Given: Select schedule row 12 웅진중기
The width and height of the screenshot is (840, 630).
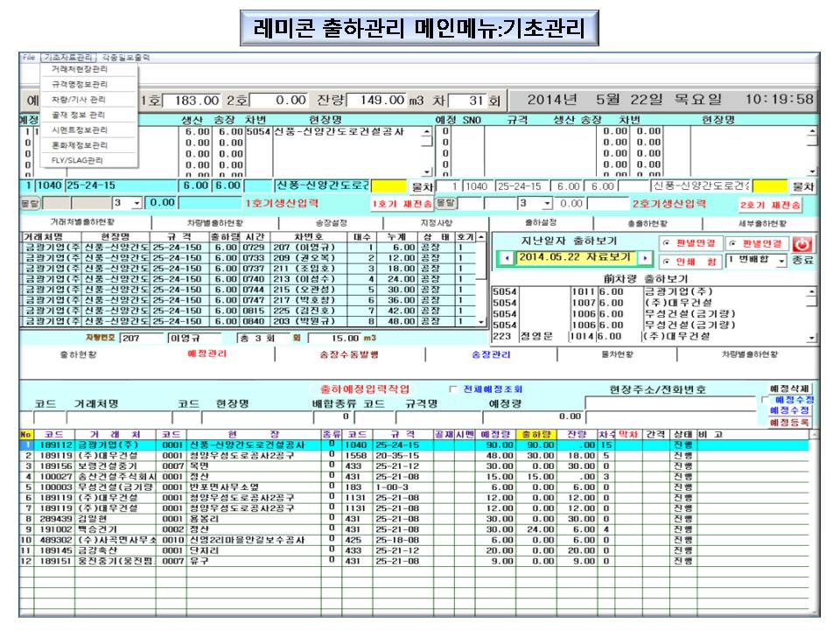Looking at the screenshot, I should (414, 561).
